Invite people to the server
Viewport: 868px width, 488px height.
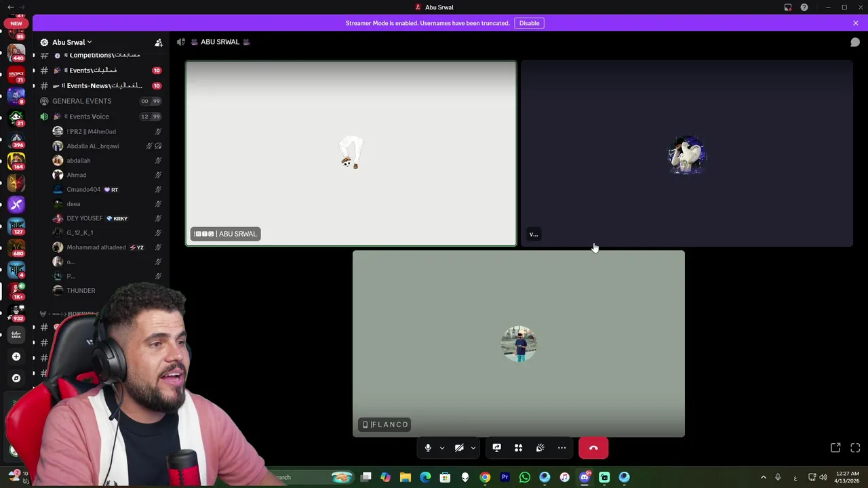pos(159,43)
